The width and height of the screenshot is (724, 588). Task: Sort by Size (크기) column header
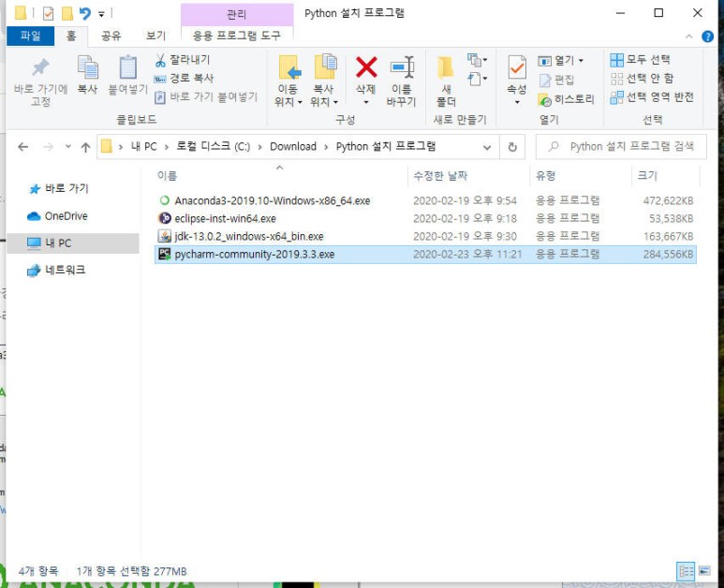tap(647, 176)
